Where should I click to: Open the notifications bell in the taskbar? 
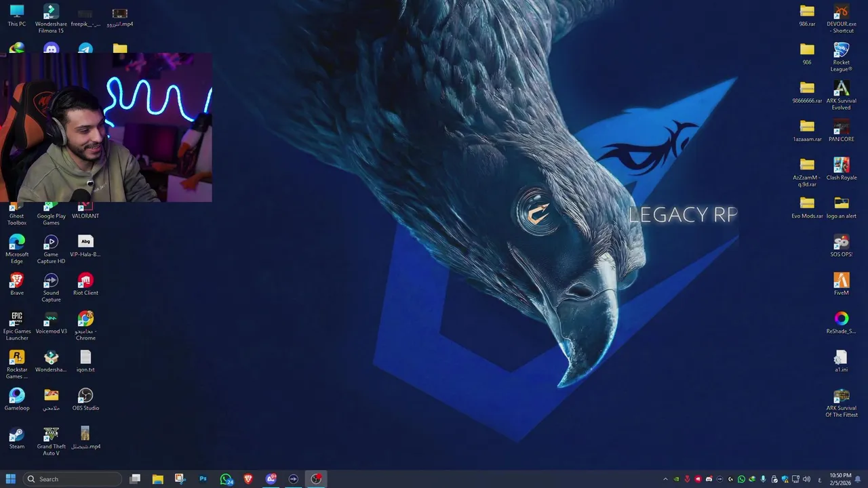pyautogui.click(x=858, y=479)
